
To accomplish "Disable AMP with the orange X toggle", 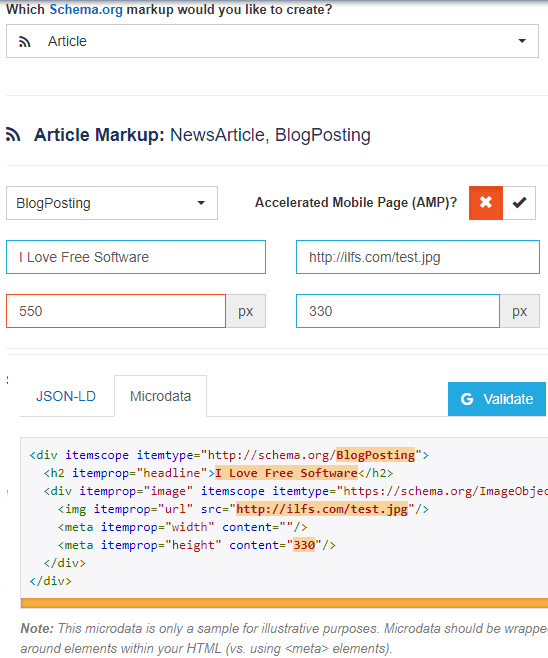I will click(486, 203).
